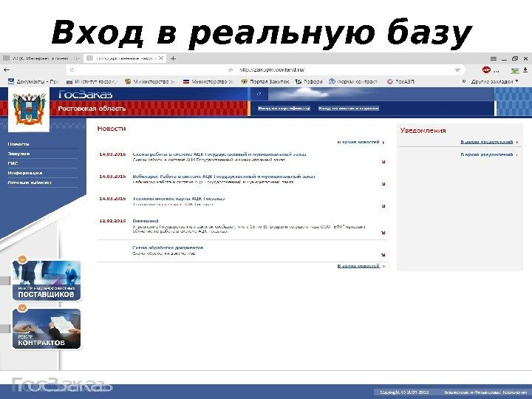This screenshot has height=399, width=532.
Task: Close the active Государственные закупки tab
Action: [161, 58]
